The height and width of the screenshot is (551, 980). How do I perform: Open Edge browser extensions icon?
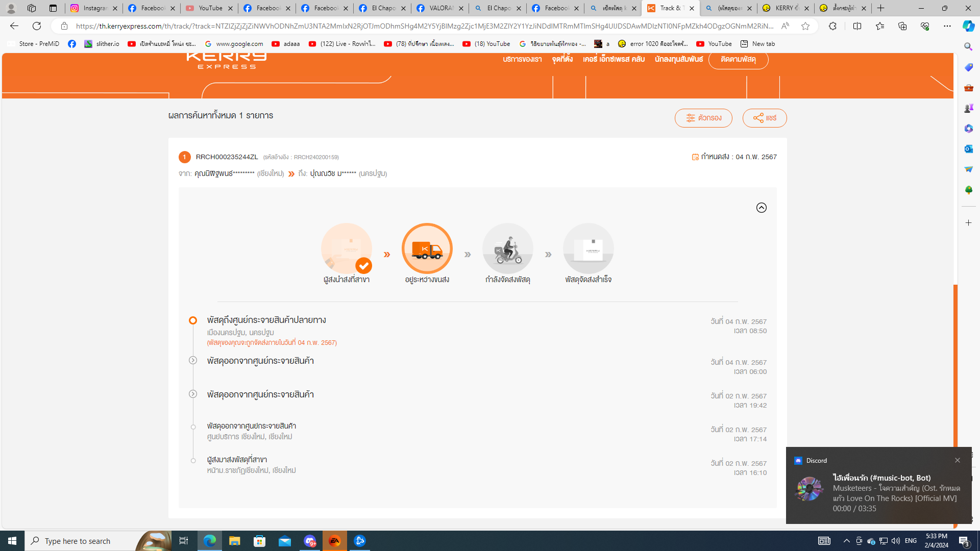[832, 26]
